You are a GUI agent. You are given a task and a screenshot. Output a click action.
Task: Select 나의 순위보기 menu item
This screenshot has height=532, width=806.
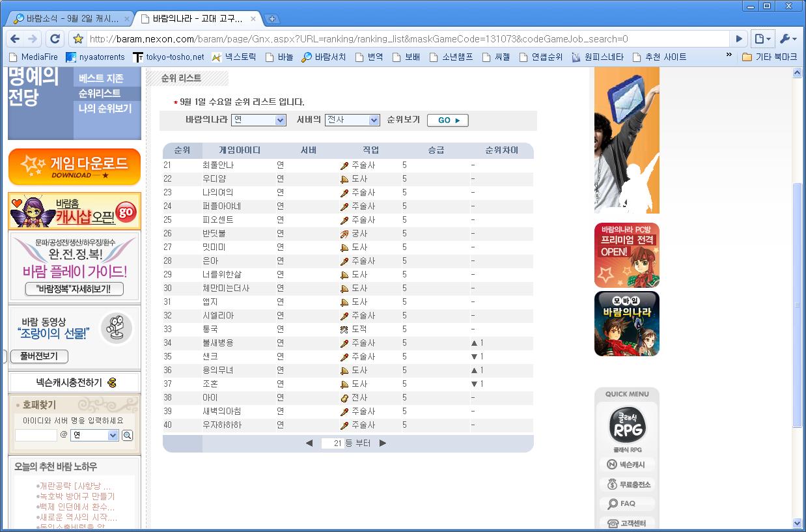pos(105,108)
